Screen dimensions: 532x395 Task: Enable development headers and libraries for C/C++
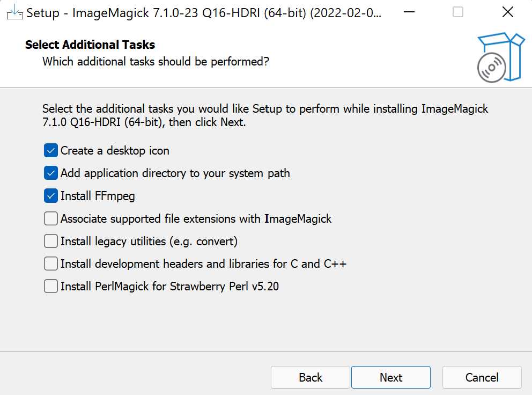point(50,264)
